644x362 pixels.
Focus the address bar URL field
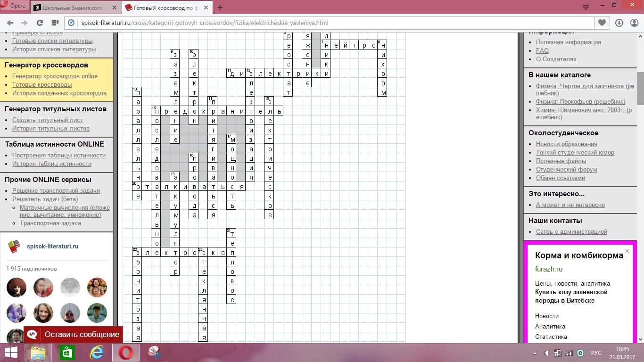(330, 23)
